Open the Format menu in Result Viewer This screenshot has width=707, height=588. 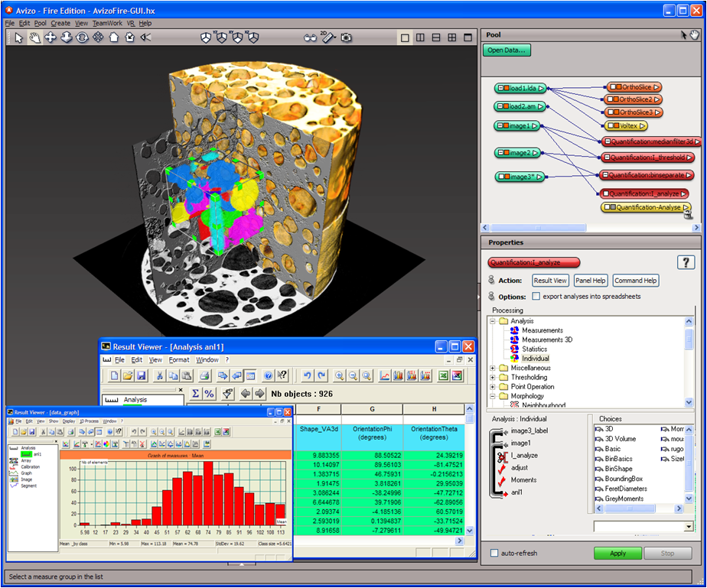[178, 359]
